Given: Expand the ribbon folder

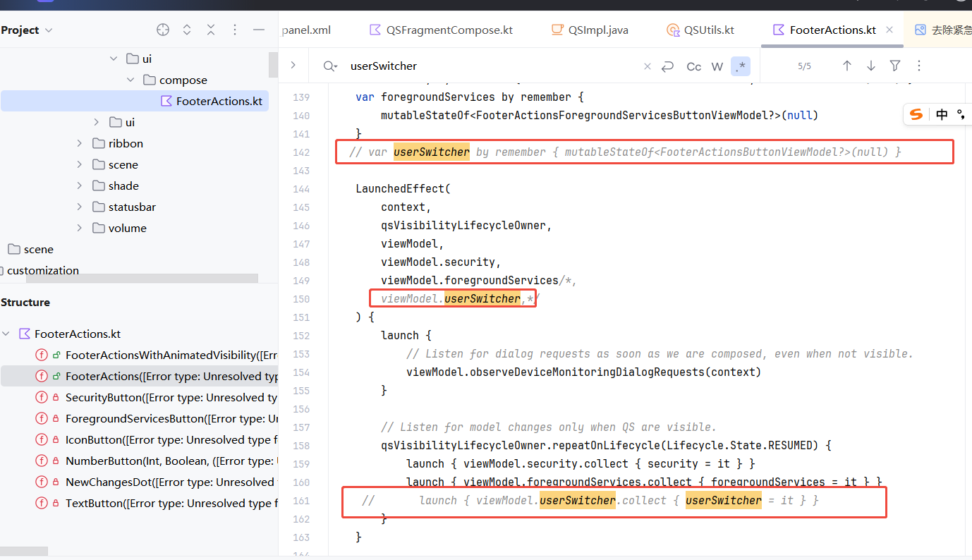Looking at the screenshot, I should pos(80,143).
